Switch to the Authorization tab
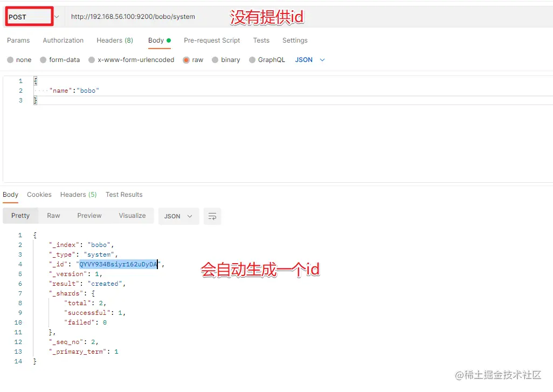The image size is (553, 392). (63, 40)
